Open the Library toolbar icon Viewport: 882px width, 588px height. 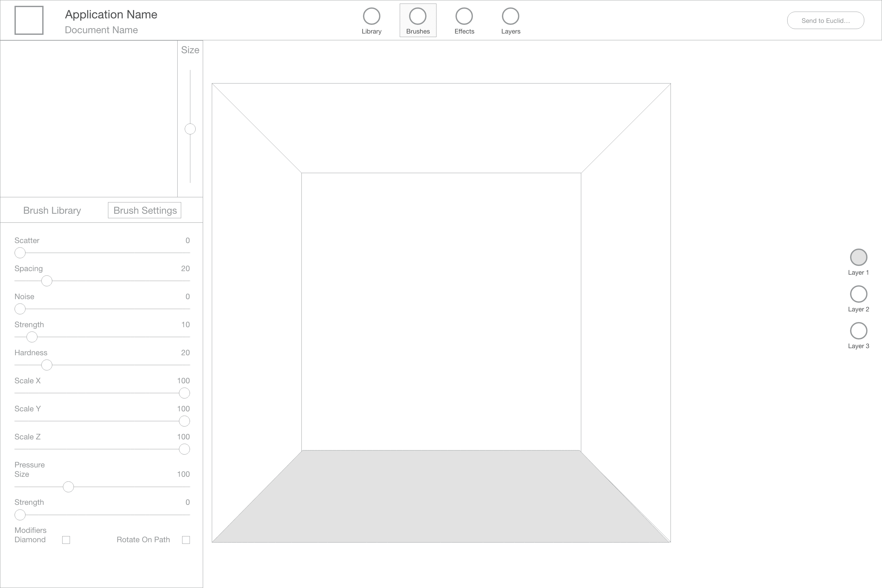(x=371, y=16)
